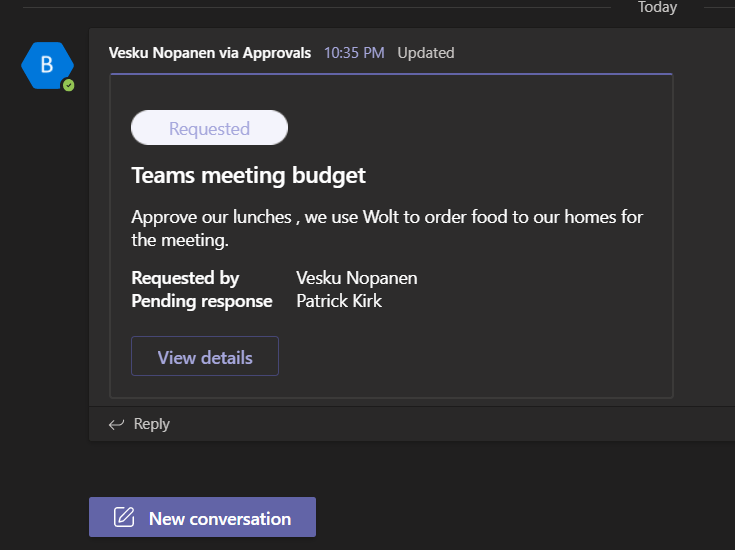The height and width of the screenshot is (550, 735).
Task: Click the 10:35 PM message timestamp
Action: pyautogui.click(x=354, y=53)
